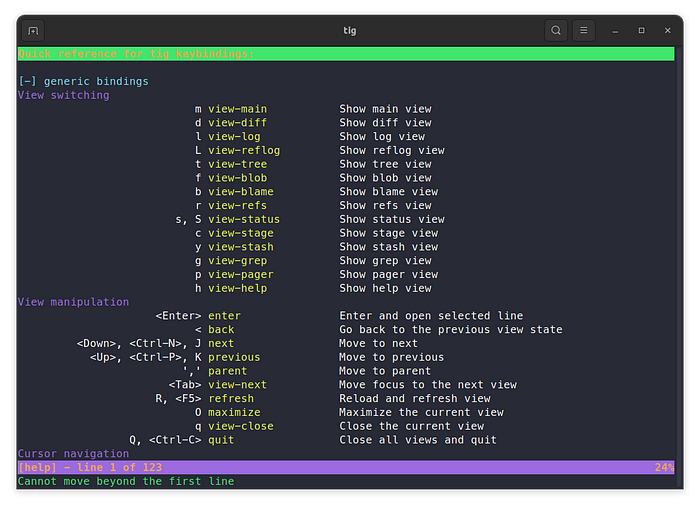This screenshot has height=508, width=700.
Task: Click the 'Enter and open selected line' text
Action: (x=431, y=316)
